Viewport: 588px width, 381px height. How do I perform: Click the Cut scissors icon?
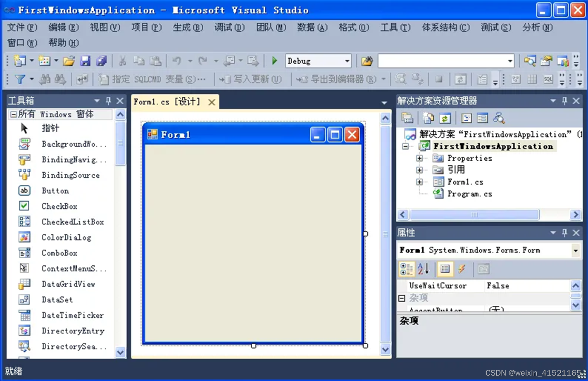point(122,61)
